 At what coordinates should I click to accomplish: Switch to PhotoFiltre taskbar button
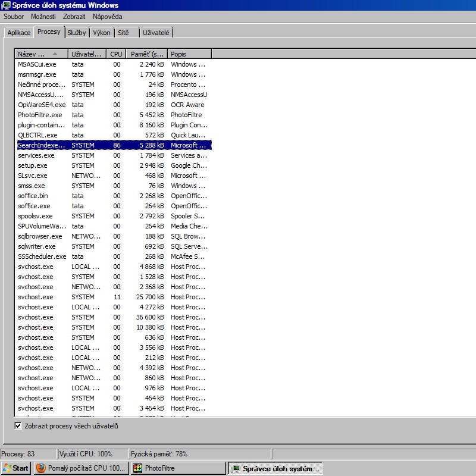click(x=178, y=468)
